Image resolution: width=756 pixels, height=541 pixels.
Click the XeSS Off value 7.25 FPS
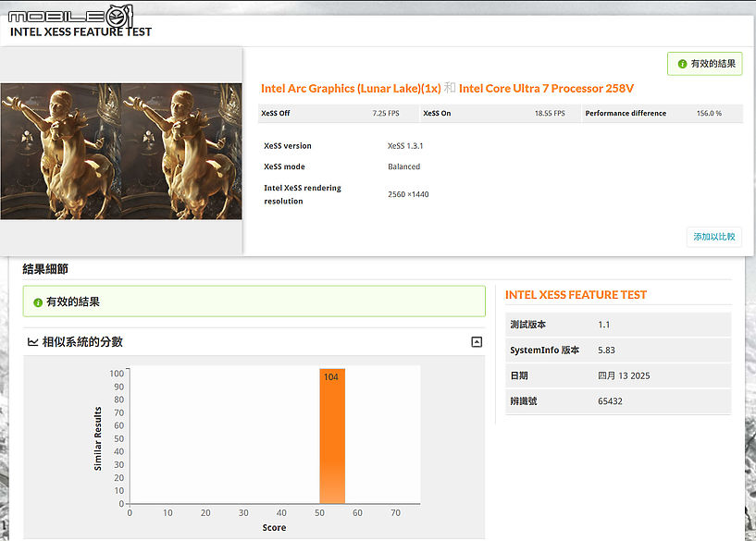(386, 113)
